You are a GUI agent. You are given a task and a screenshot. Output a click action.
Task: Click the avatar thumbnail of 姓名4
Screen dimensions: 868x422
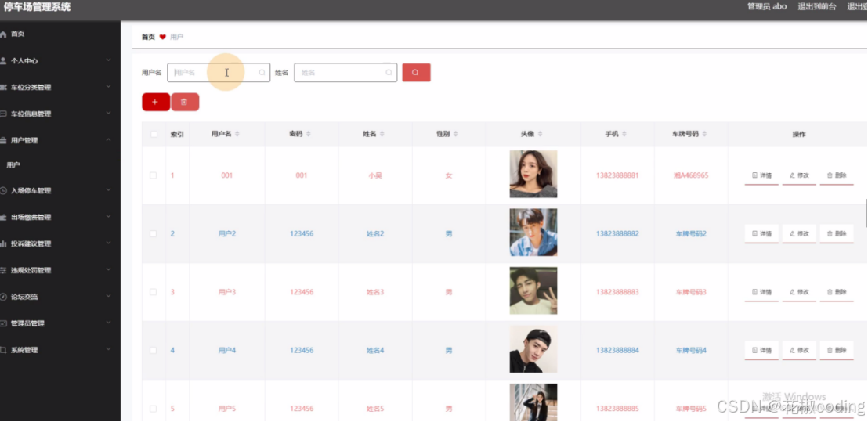(x=533, y=349)
